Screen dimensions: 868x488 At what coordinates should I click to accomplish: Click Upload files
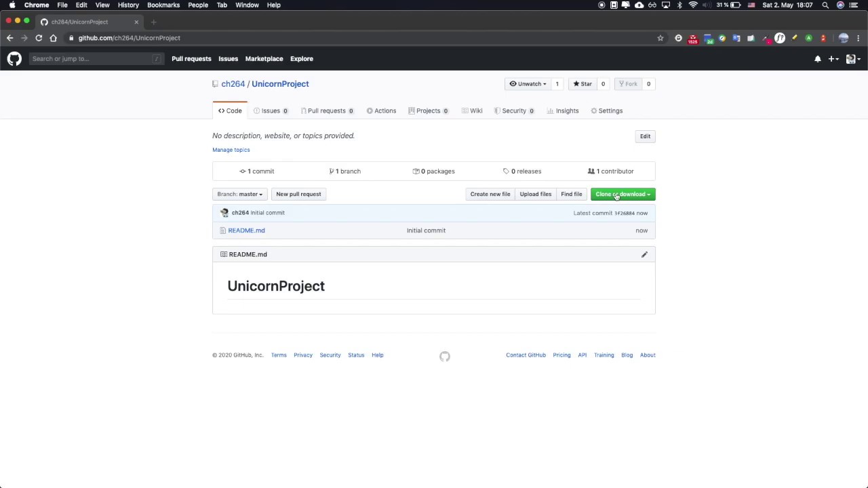tap(536, 195)
